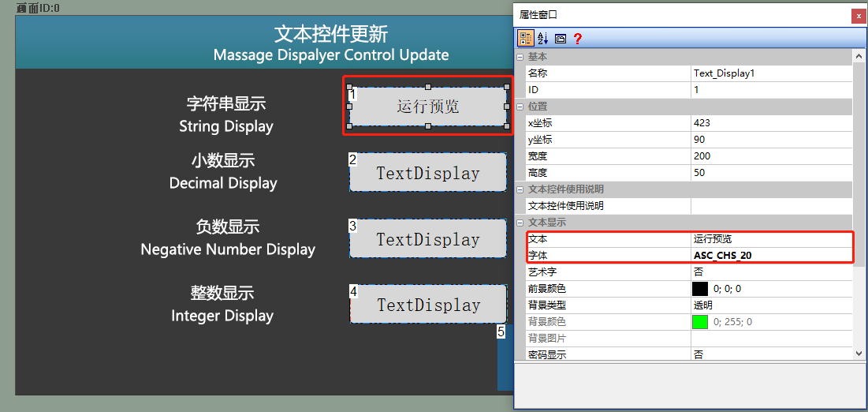
Task: Select the 艺术字 property label
Action: point(542,272)
